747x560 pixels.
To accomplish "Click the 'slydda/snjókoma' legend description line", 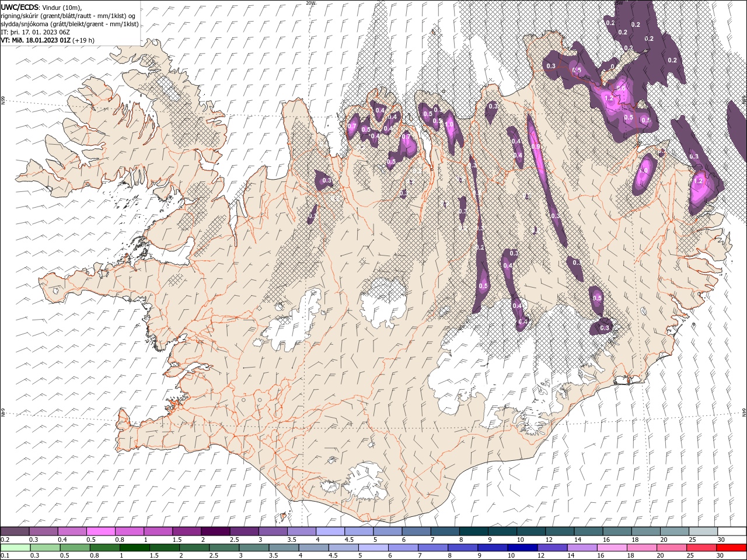I will click(70, 24).
